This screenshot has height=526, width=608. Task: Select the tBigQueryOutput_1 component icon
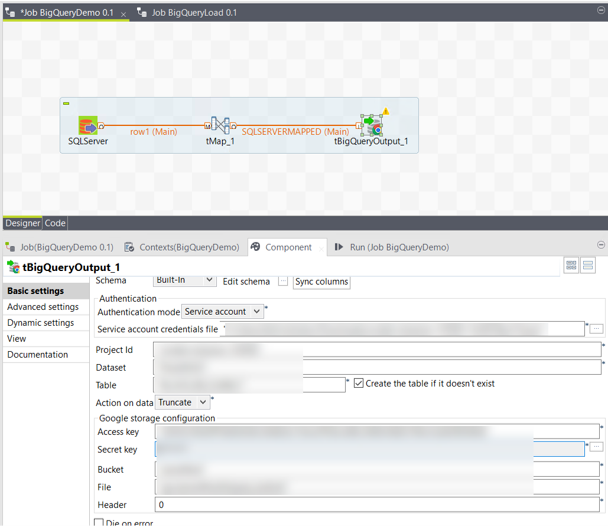pos(372,125)
